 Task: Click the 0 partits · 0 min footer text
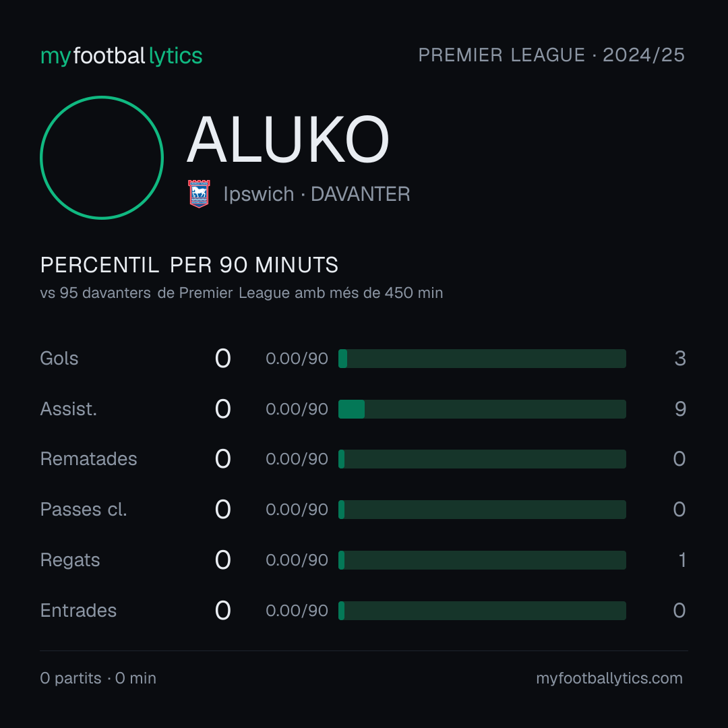point(98,678)
